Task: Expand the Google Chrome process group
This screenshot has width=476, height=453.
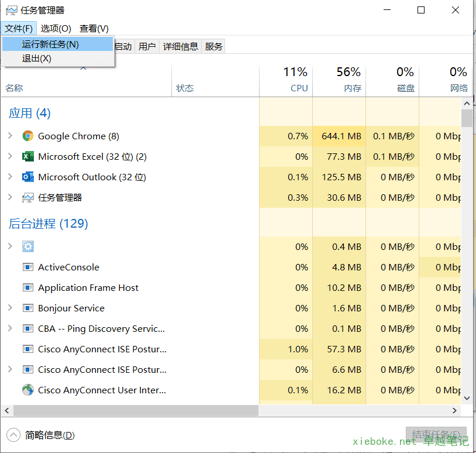Action: click(x=10, y=136)
